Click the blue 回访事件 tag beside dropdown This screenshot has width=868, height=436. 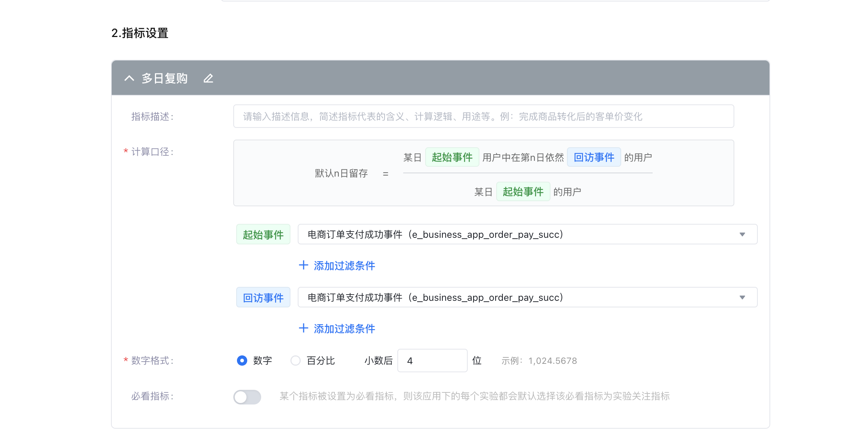[263, 298]
